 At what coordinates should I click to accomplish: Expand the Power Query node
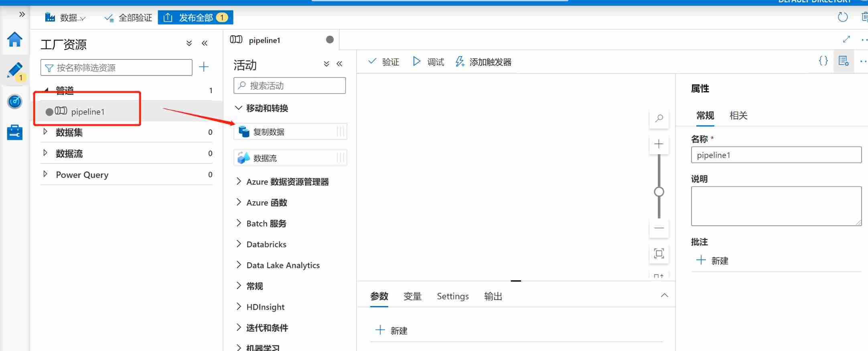click(45, 174)
